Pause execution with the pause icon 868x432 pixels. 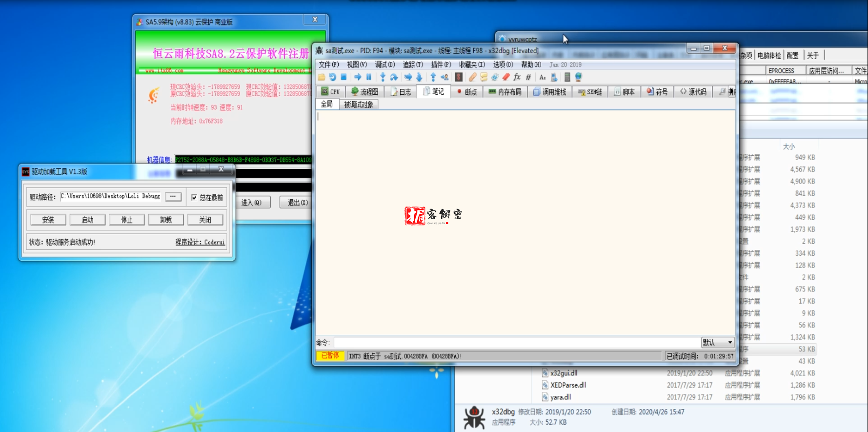tap(369, 77)
